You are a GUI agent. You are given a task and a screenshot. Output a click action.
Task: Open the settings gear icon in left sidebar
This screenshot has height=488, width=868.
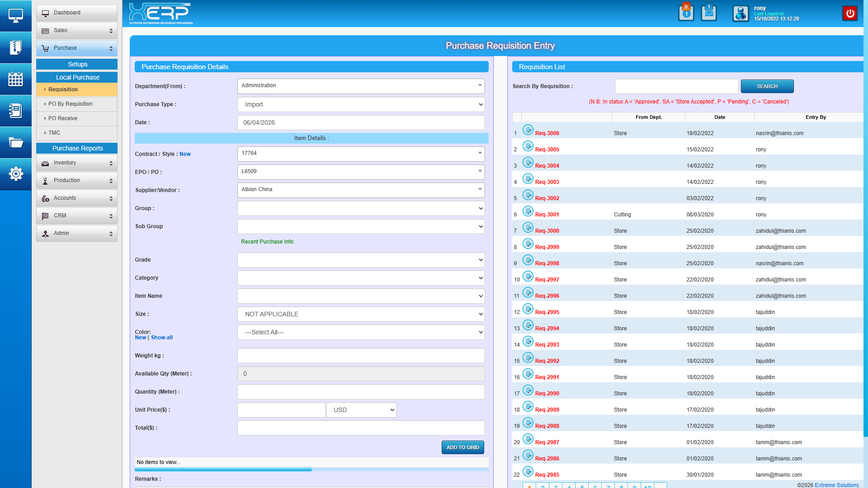coord(16,174)
